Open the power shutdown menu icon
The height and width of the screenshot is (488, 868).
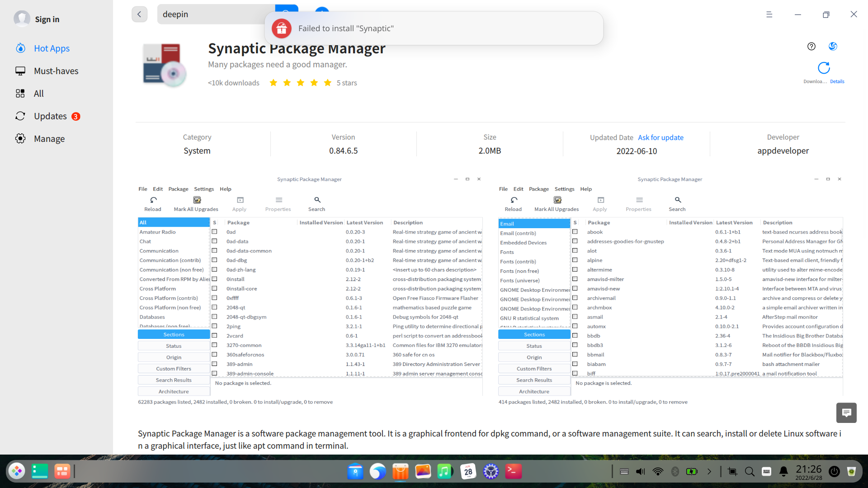(x=834, y=472)
